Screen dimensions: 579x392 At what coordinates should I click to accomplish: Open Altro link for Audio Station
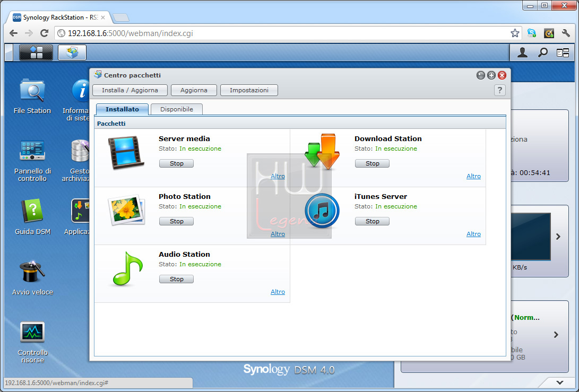pyautogui.click(x=278, y=292)
